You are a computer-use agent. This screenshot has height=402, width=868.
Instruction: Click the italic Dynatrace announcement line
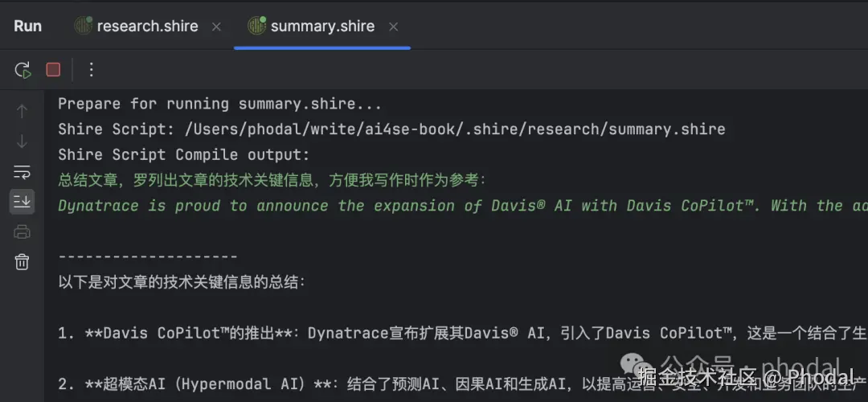(463, 206)
